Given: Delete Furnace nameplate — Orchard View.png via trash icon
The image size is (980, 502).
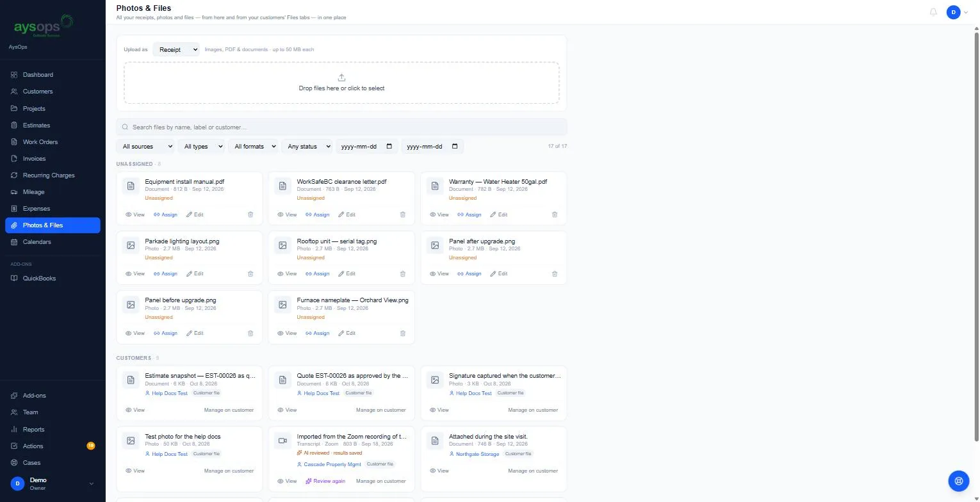Looking at the screenshot, I should click(x=403, y=334).
